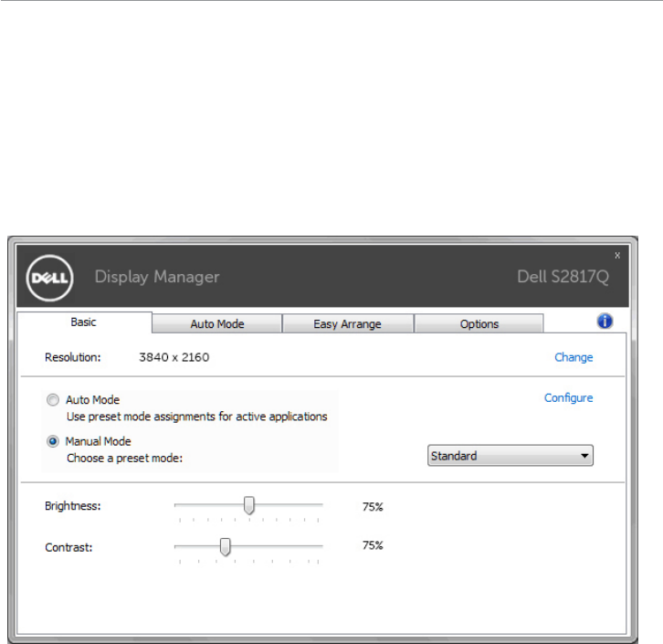
Task: Select the Manual Mode radio button
Action: [53, 441]
